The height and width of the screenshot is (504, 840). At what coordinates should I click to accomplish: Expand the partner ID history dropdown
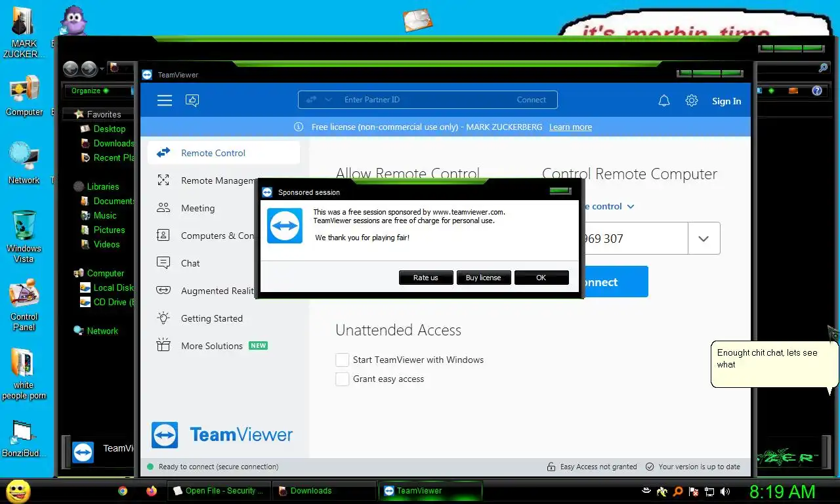[x=703, y=238]
